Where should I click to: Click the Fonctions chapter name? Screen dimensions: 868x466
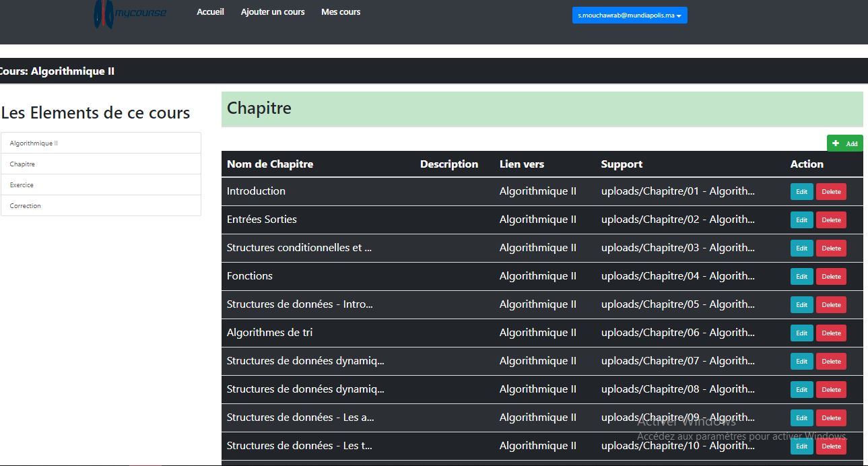tap(250, 276)
